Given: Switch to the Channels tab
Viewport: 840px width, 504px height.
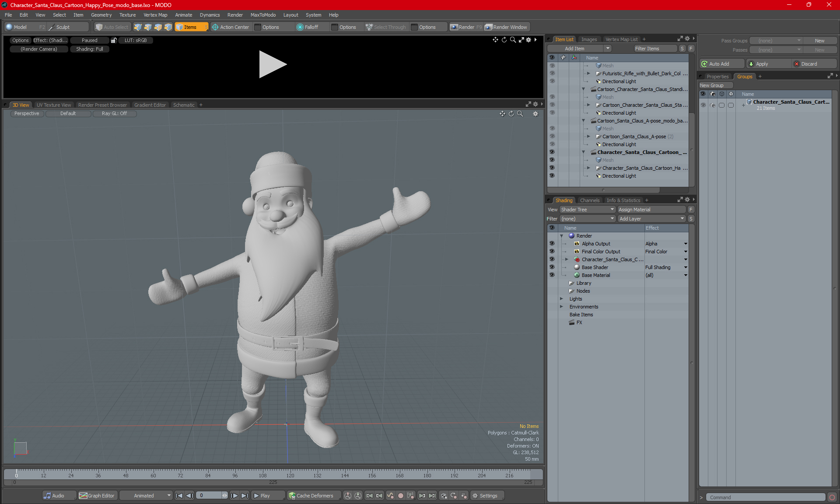Looking at the screenshot, I should point(589,200).
